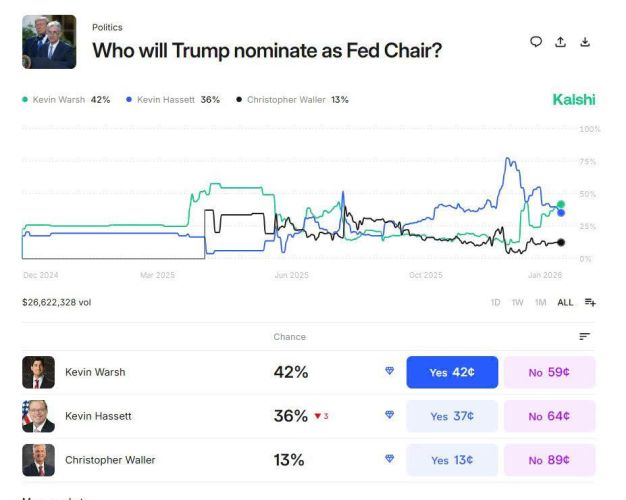The width and height of the screenshot is (626, 500).
Task: Open chart settings icon beside ALL
Action: [590, 302]
